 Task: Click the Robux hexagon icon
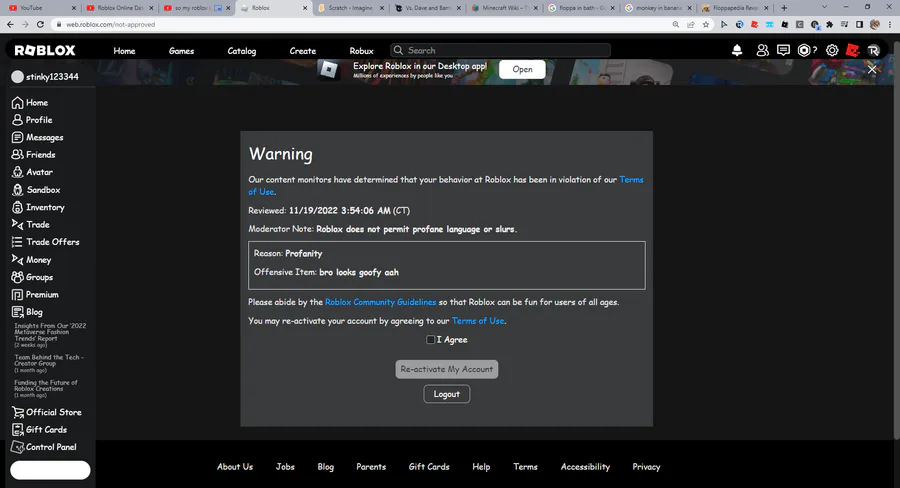pos(804,51)
